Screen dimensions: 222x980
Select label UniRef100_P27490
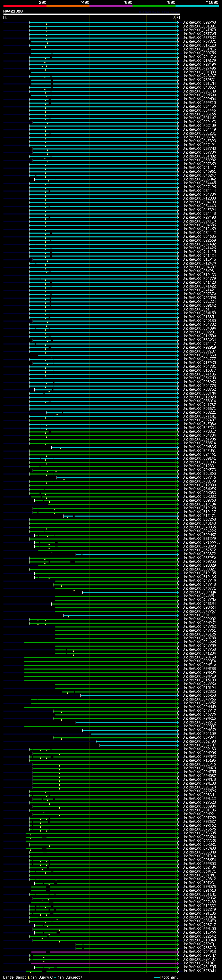point(199,65)
